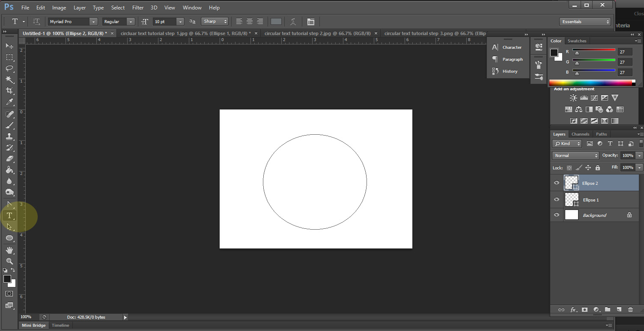The width and height of the screenshot is (644, 331).
Task: Hide the Ellipse 1 layer
Action: pos(557,200)
